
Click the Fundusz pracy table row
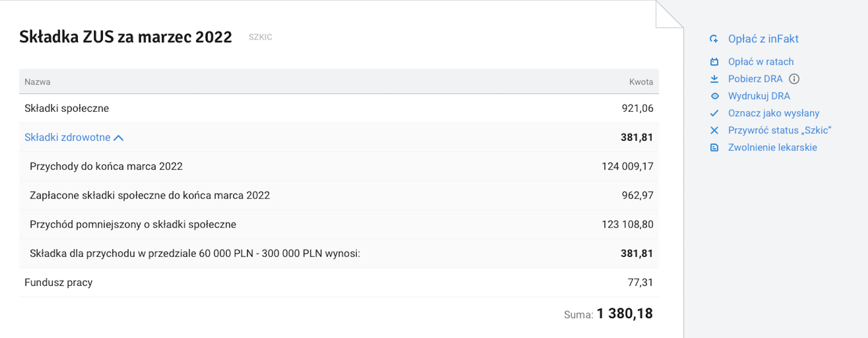pyautogui.click(x=339, y=283)
